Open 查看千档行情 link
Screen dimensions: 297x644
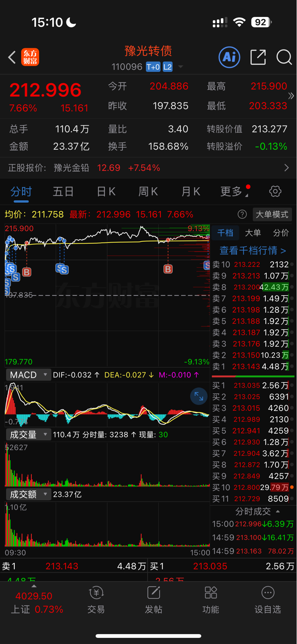point(253,251)
